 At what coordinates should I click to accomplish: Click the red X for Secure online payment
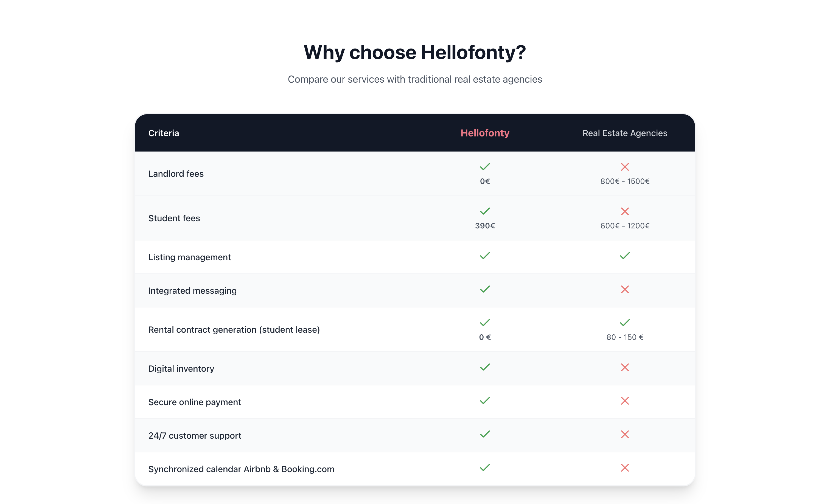625,401
